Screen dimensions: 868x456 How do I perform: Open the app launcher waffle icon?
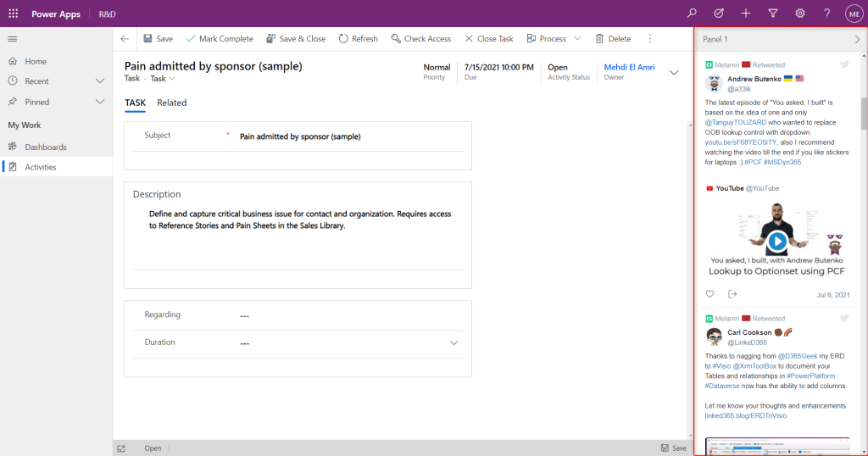pyautogui.click(x=13, y=14)
